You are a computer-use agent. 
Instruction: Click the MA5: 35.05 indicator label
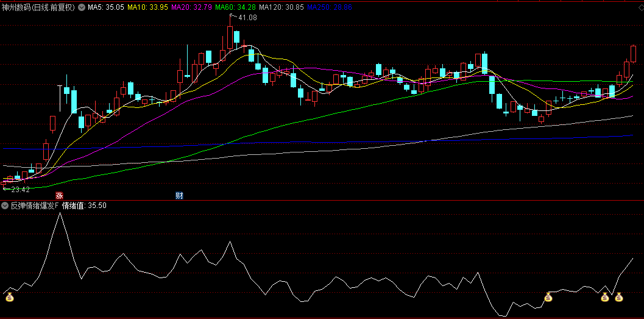coord(106,7)
